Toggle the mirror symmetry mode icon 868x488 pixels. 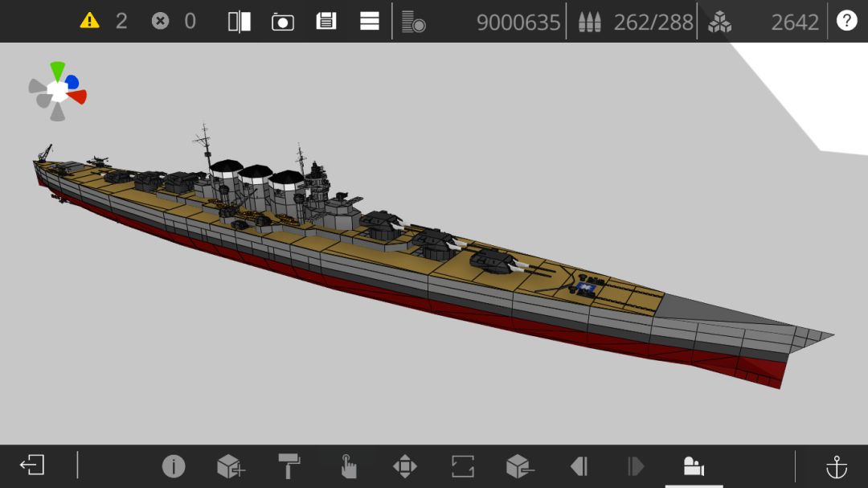click(x=240, y=22)
